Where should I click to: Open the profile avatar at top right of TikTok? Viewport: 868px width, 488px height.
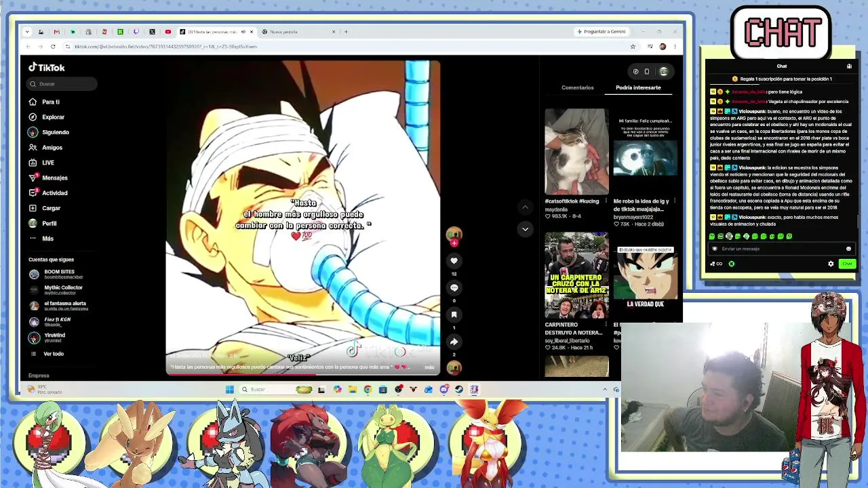[663, 72]
